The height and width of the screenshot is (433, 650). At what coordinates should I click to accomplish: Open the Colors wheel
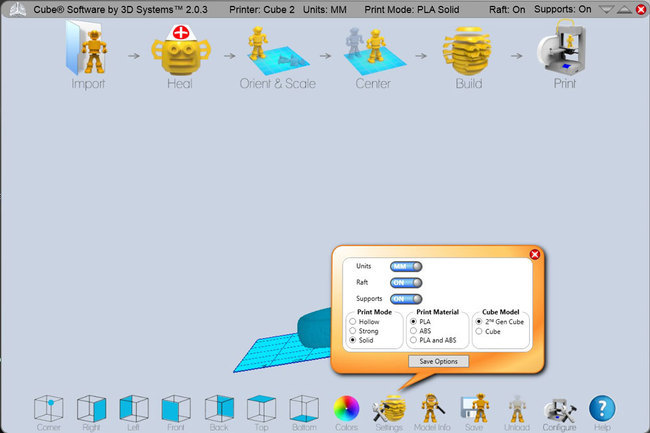click(346, 408)
